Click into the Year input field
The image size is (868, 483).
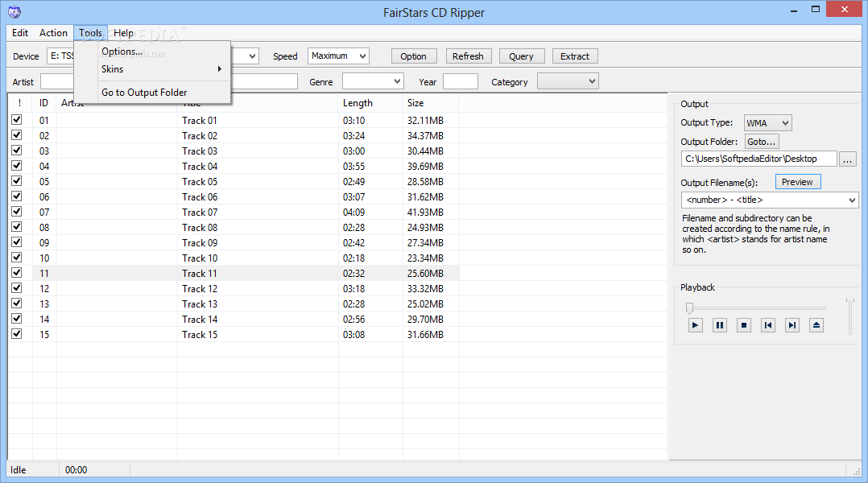[461, 81]
